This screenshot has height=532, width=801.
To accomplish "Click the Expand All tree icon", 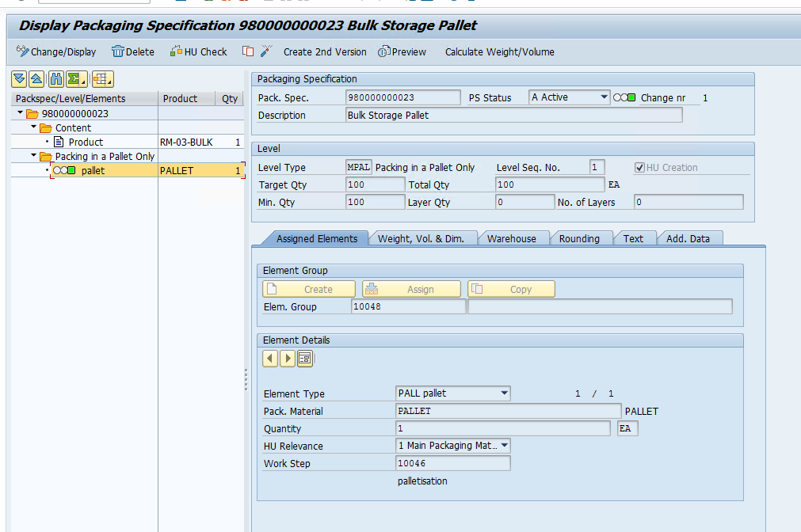I will coord(19,79).
